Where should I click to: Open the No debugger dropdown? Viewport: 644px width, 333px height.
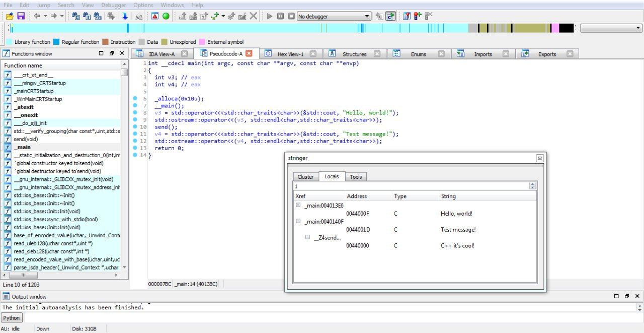334,16
